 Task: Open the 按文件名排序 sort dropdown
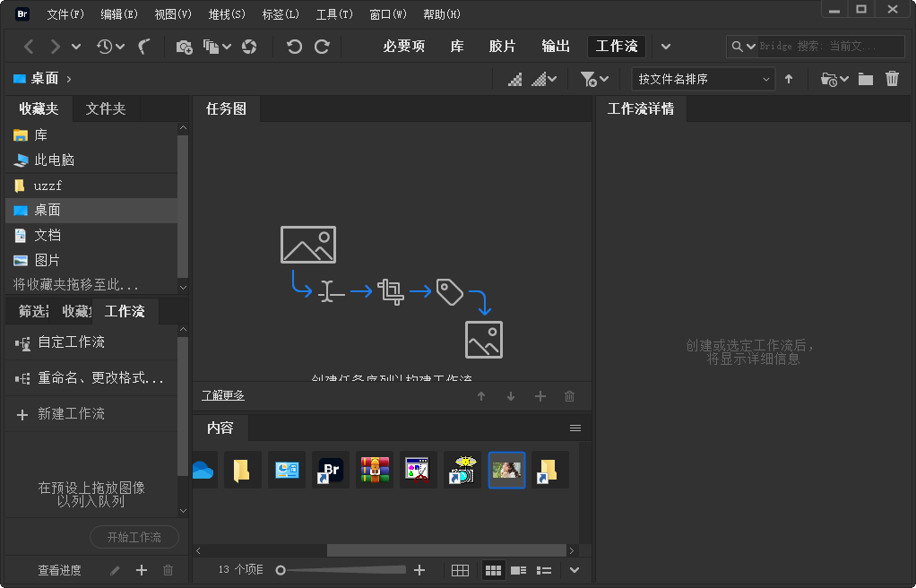[703, 79]
